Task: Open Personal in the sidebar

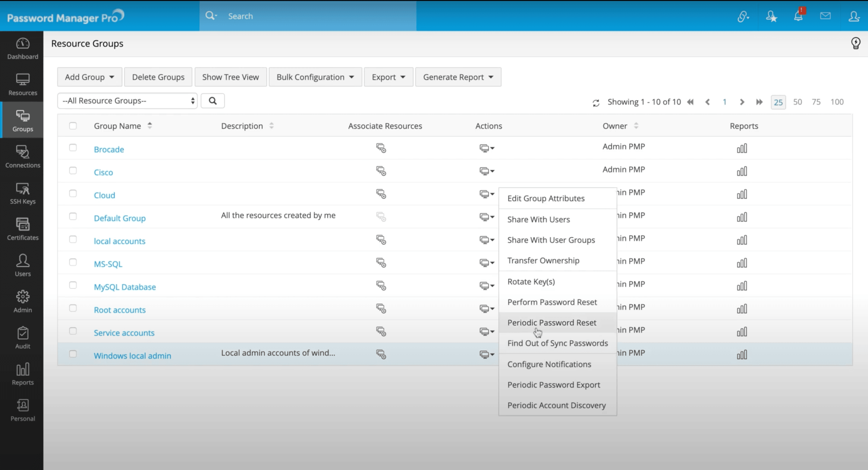Action: tap(23, 410)
